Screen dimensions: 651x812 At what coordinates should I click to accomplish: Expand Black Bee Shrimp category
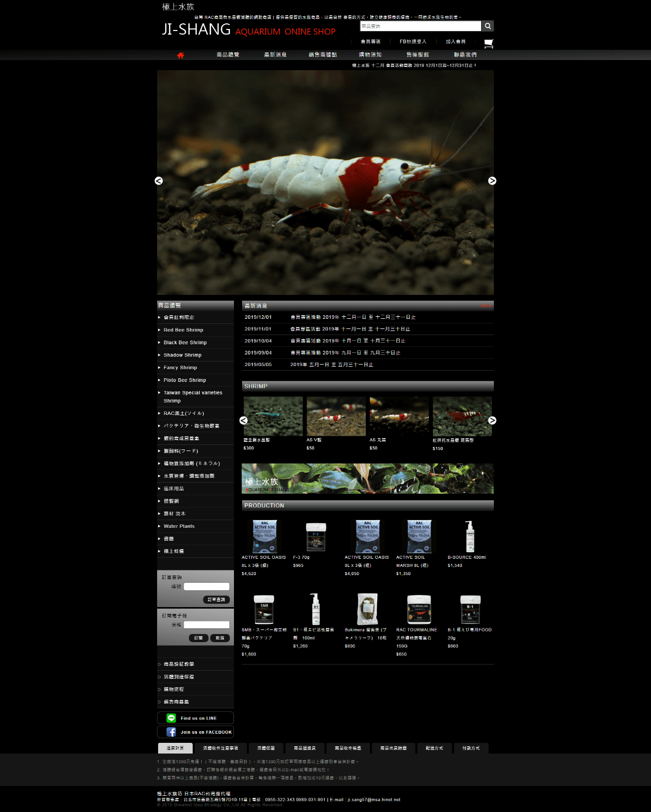[x=185, y=343]
